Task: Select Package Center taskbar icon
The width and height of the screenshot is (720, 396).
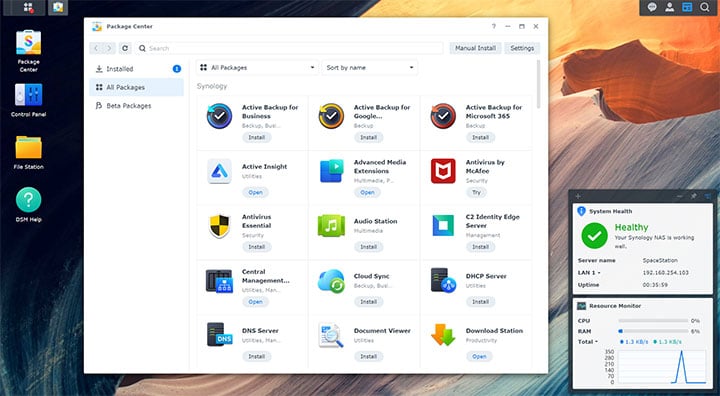Action: coord(58,7)
